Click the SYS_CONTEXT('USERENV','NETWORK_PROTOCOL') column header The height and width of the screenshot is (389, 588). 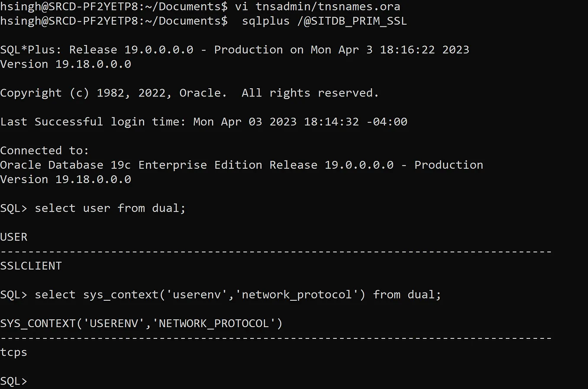point(141,324)
